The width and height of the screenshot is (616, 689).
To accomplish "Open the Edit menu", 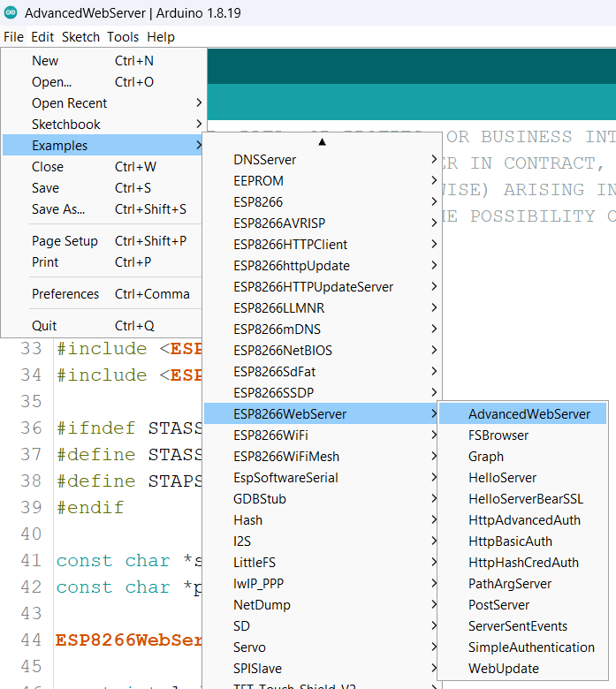I will click(42, 37).
